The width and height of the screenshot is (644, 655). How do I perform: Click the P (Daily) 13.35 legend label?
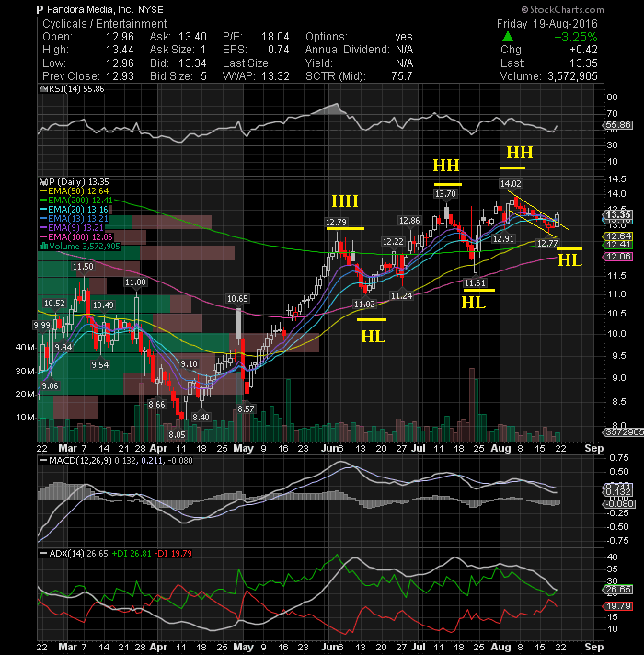coord(74,182)
